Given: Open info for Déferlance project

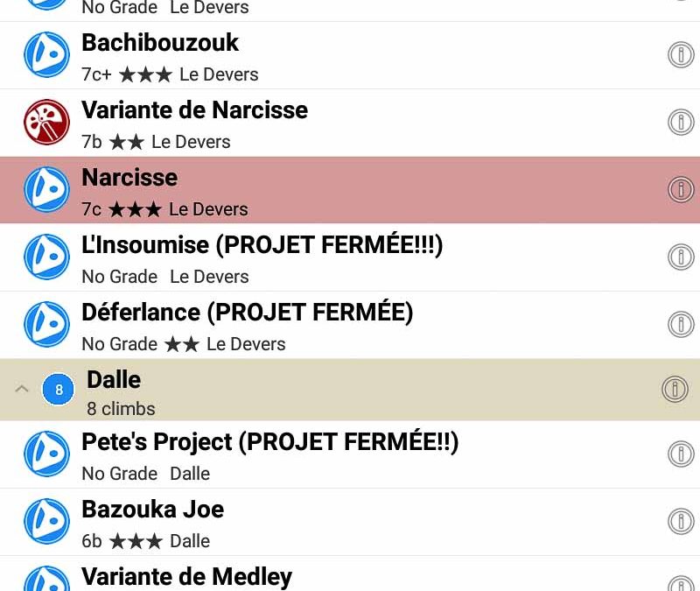Looking at the screenshot, I should [680, 324].
